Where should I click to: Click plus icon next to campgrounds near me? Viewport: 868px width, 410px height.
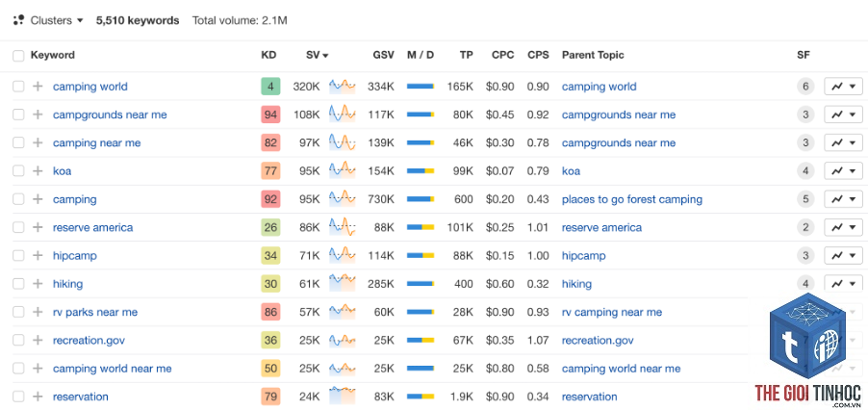point(38,115)
